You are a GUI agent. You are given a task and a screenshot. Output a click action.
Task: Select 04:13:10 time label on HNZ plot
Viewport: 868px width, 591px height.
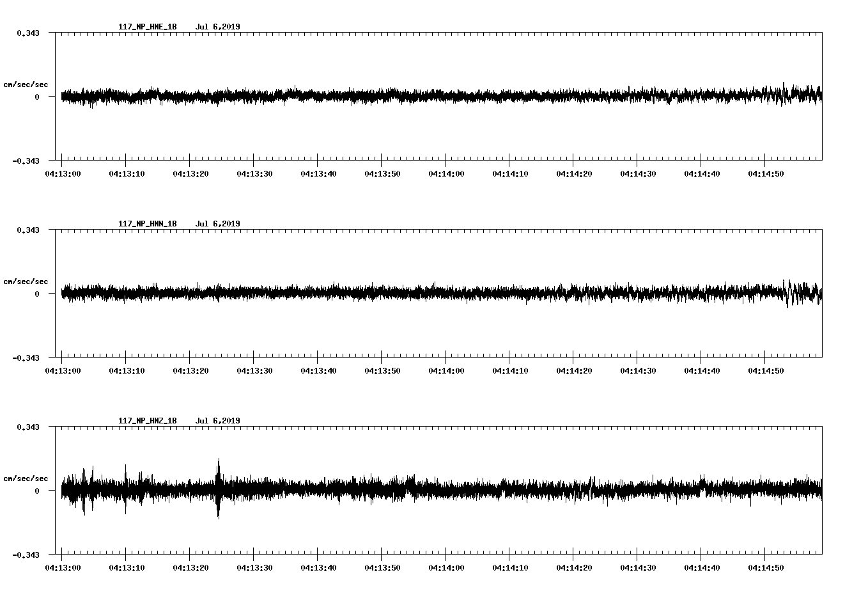(x=126, y=567)
